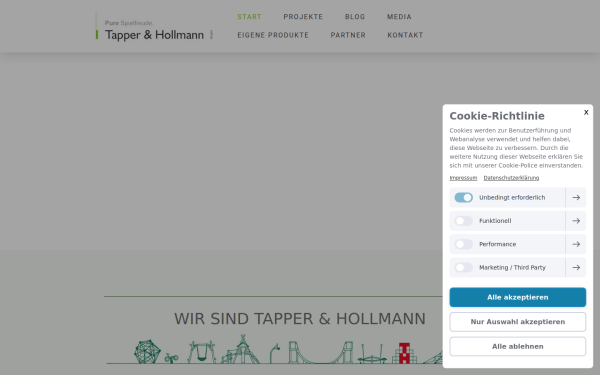Enable the Performance cookies switch
The height and width of the screenshot is (375, 600).
[463, 244]
